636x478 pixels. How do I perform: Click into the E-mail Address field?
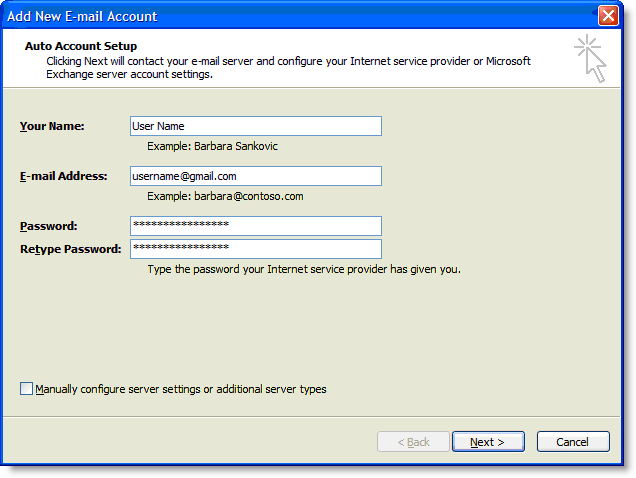pos(256,176)
